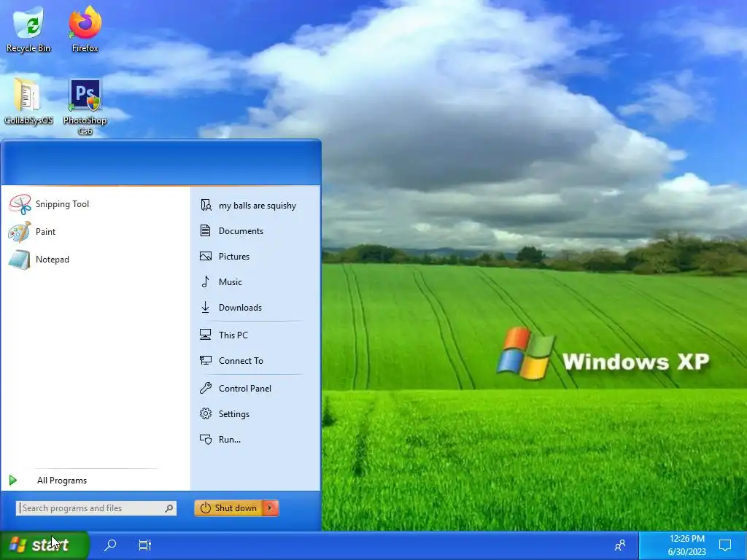Click the Connect To network icon

(205, 360)
